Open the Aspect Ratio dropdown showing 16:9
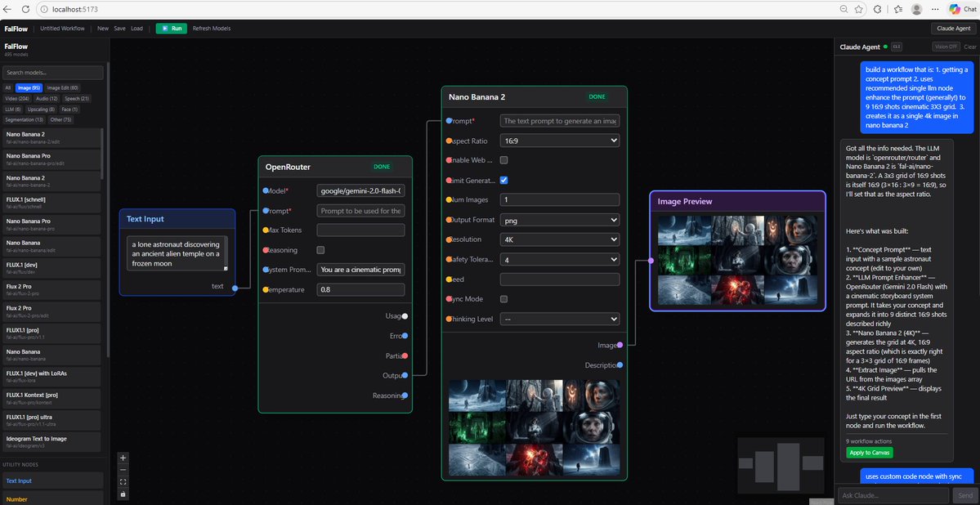980x505 pixels. [x=559, y=141]
